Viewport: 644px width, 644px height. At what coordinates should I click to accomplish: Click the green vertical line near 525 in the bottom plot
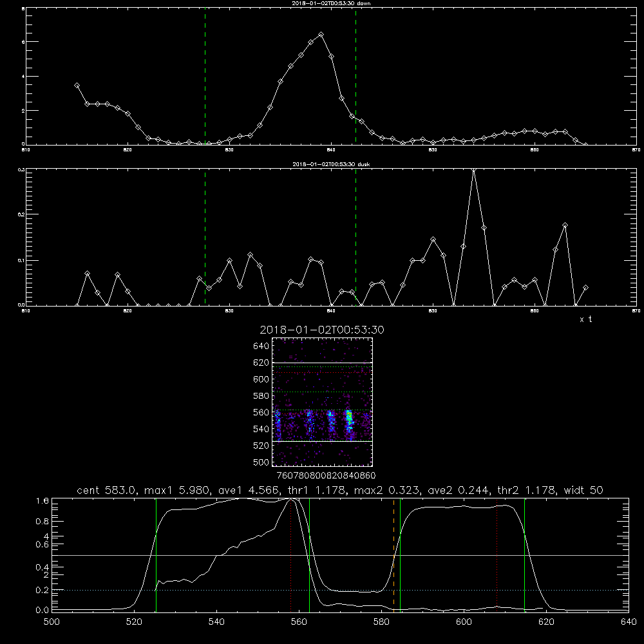click(156, 554)
